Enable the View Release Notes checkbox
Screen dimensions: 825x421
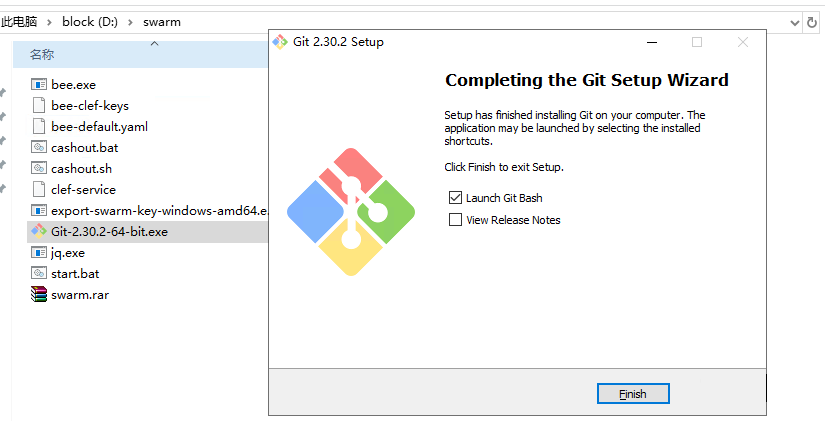coord(456,220)
